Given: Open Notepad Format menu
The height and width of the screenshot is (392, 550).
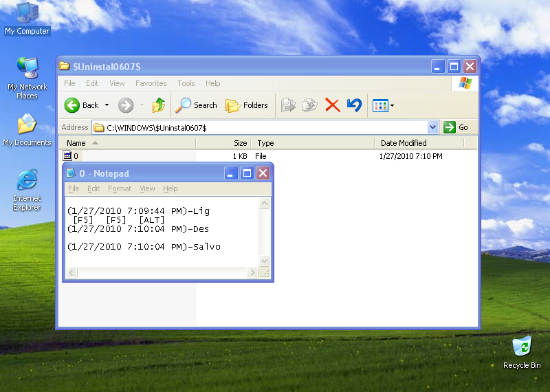Looking at the screenshot, I should [120, 188].
